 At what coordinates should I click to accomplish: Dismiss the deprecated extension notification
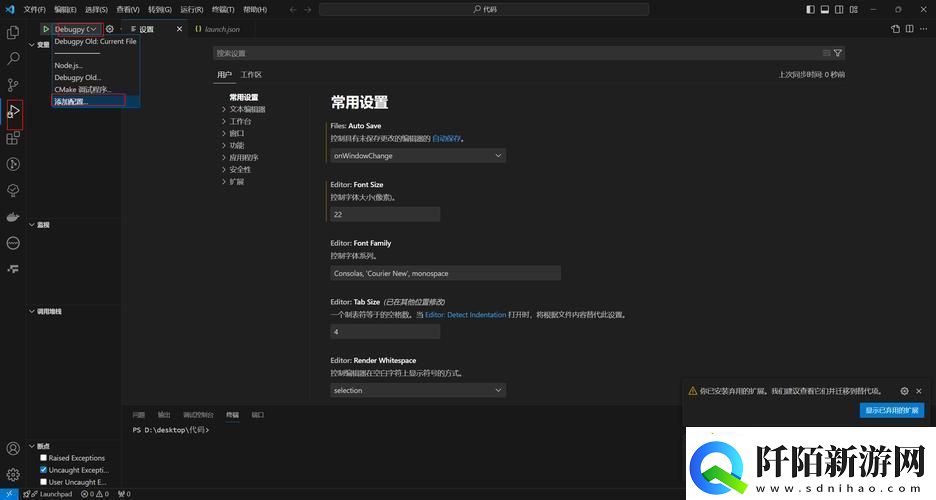pos(919,391)
